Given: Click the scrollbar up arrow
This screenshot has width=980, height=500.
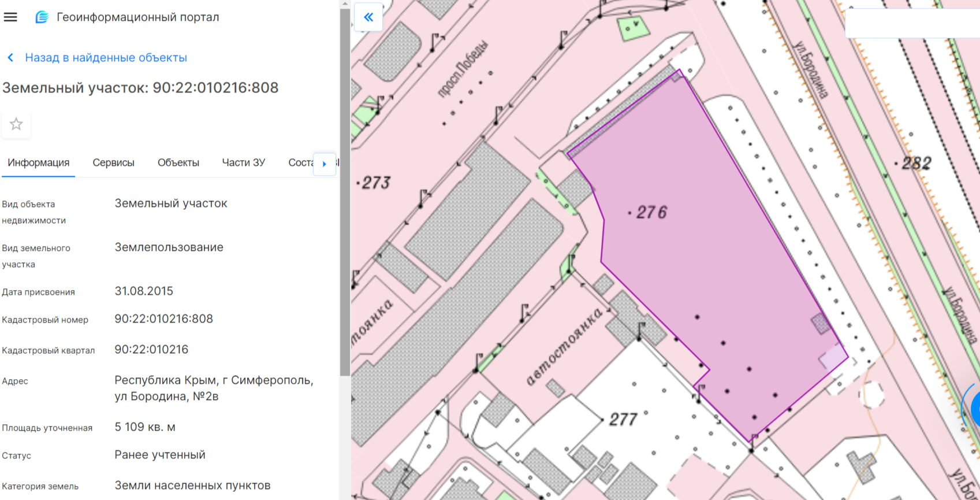Looking at the screenshot, I should [x=345, y=4].
